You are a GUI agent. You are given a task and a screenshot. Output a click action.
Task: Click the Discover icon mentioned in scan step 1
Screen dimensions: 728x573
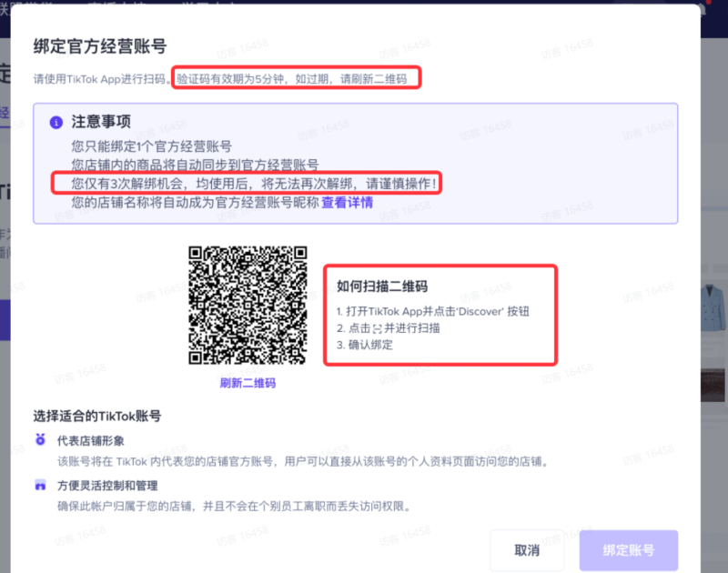[487, 310]
